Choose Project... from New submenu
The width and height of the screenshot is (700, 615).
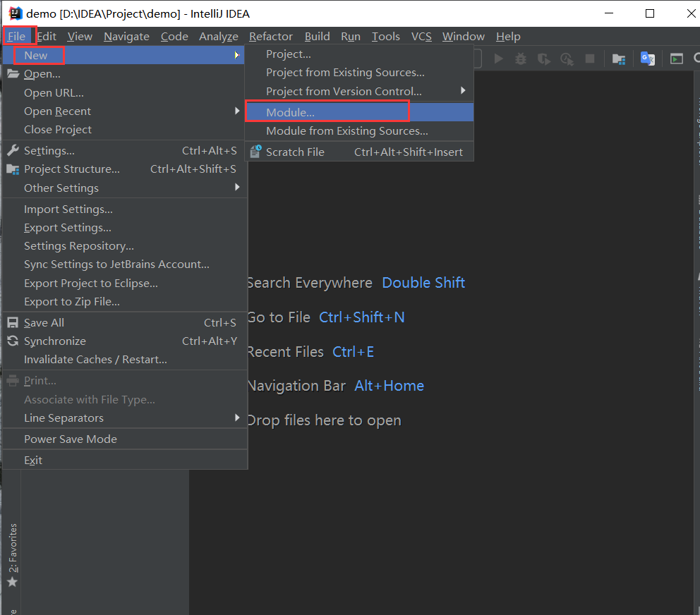(x=359, y=54)
